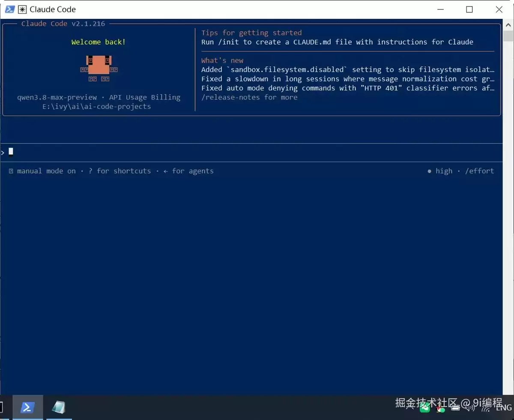Toggle the manual mode on indicator
Image resolution: width=514 pixels, height=420 pixels.
42,171
